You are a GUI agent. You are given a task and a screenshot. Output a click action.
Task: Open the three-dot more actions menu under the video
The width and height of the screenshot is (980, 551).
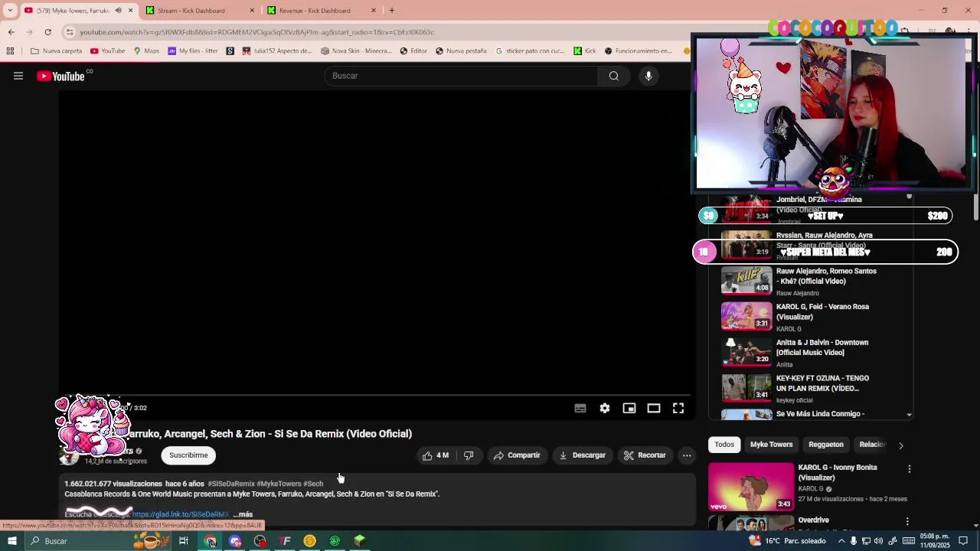click(x=687, y=455)
